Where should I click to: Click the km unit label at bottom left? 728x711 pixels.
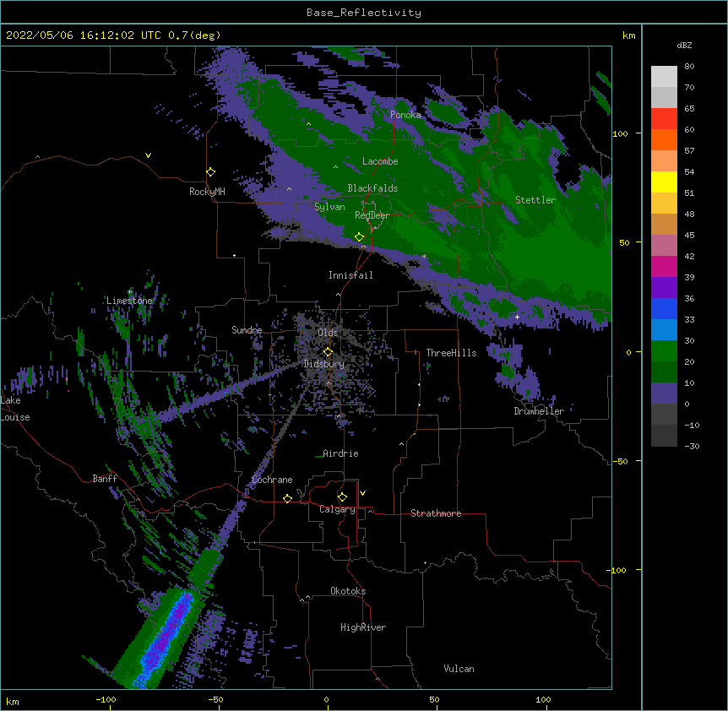pyautogui.click(x=13, y=701)
